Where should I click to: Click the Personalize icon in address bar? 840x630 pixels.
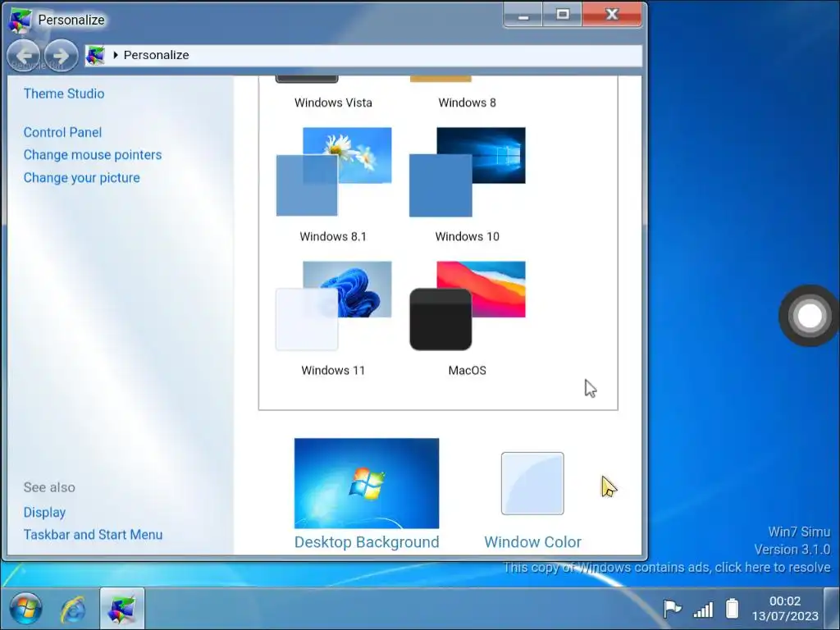pos(95,55)
